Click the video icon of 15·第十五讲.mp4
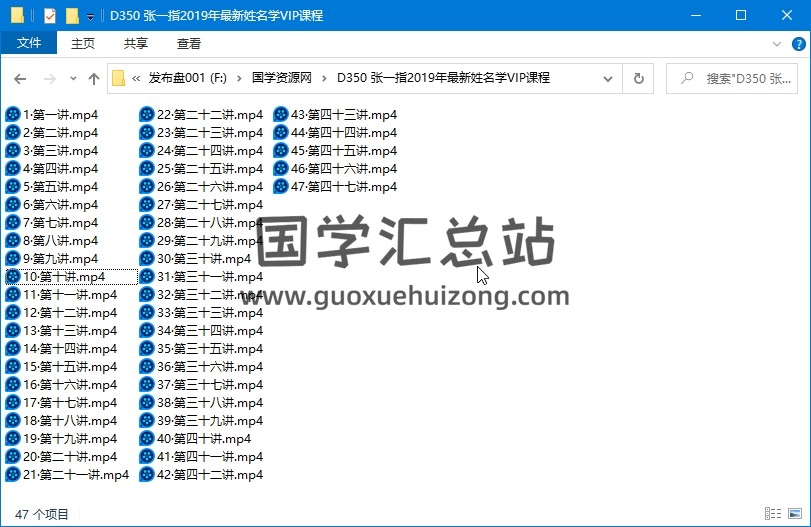 12,366
